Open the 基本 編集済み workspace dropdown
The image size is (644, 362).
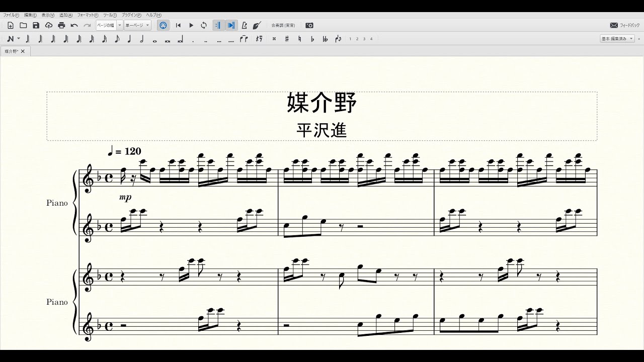(617, 39)
